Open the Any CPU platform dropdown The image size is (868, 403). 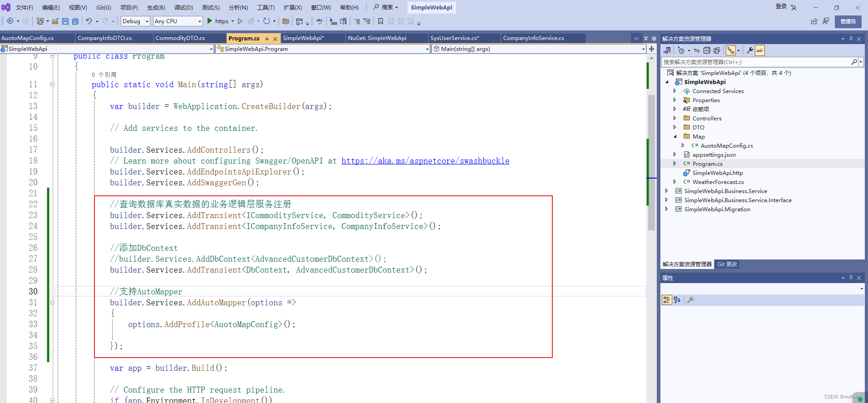click(178, 21)
